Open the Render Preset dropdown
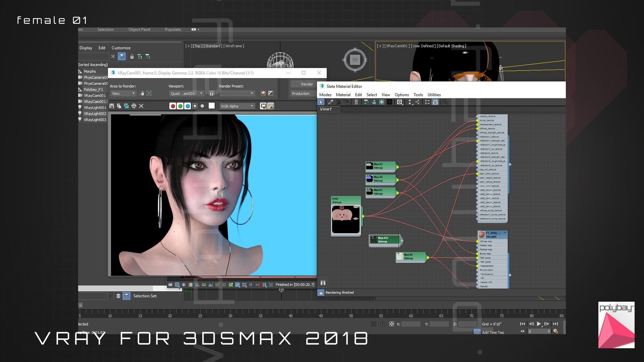Image resolution: width=644 pixels, height=362 pixels. click(237, 94)
